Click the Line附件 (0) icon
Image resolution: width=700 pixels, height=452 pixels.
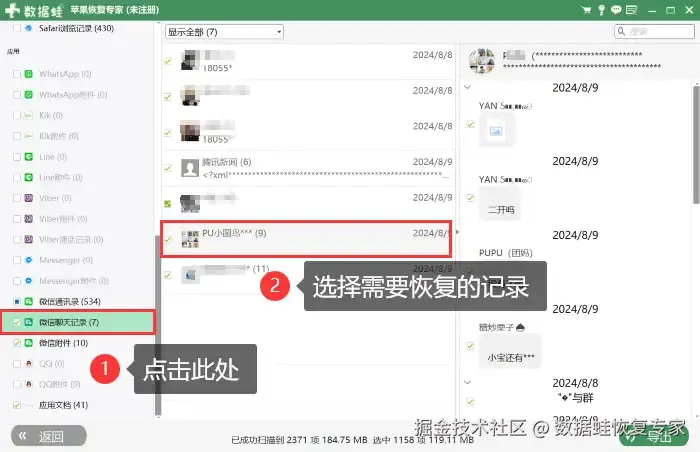pyautogui.click(x=29, y=177)
